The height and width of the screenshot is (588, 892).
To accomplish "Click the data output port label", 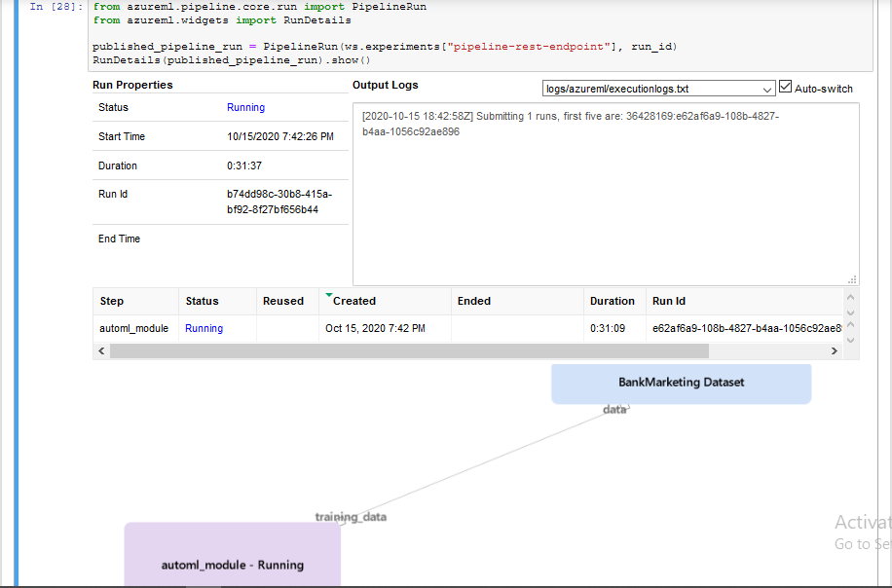I will tap(614, 410).
